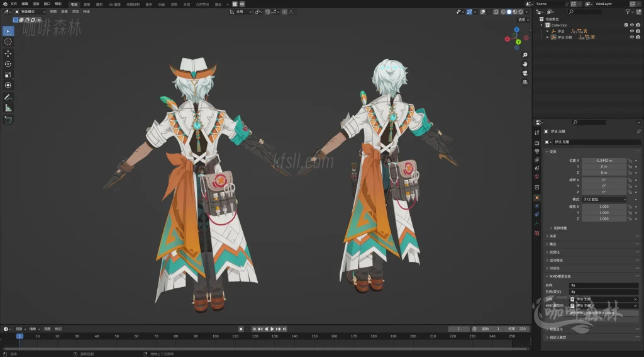Click the Location X value field
This screenshot has width=644, height=357.
(x=604, y=161)
